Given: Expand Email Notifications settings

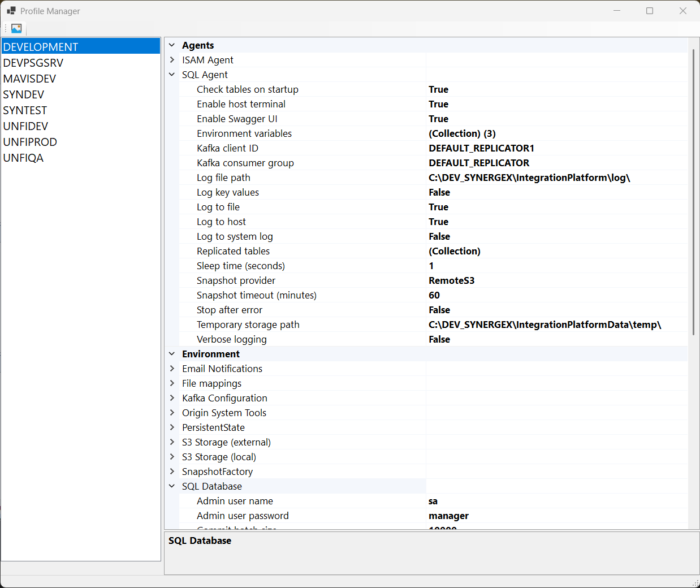Looking at the screenshot, I should [x=172, y=369].
